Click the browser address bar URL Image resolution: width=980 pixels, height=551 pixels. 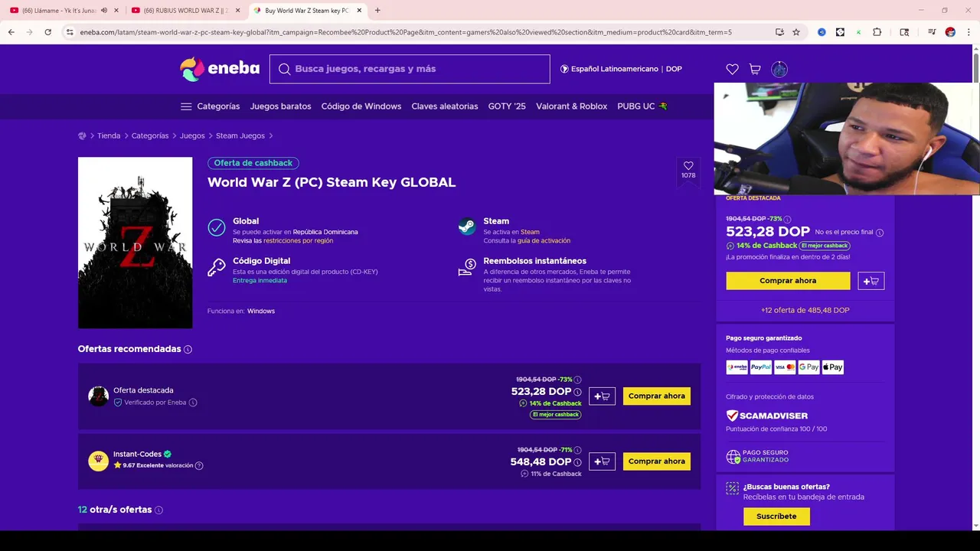(x=406, y=32)
